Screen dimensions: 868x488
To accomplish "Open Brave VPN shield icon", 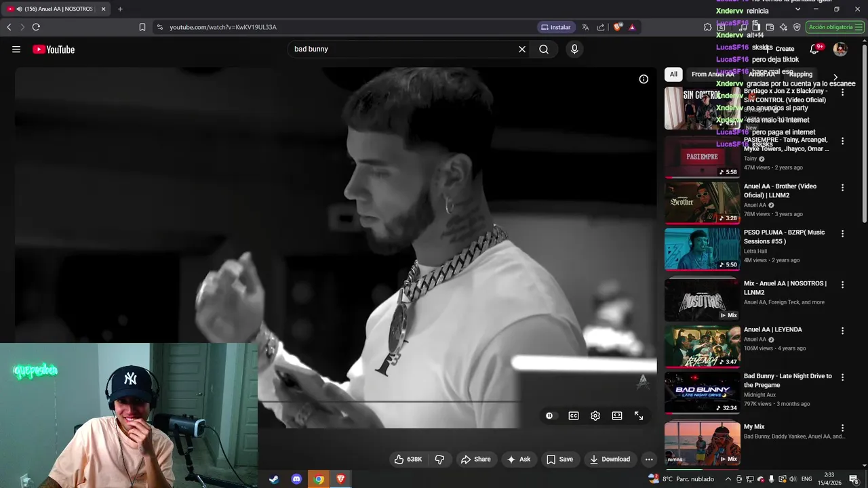I will click(x=797, y=27).
